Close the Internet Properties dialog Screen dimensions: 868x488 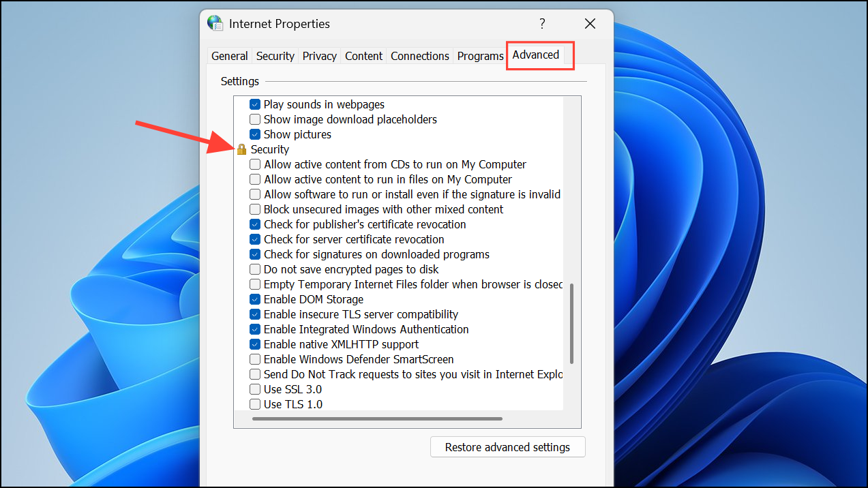click(x=590, y=24)
